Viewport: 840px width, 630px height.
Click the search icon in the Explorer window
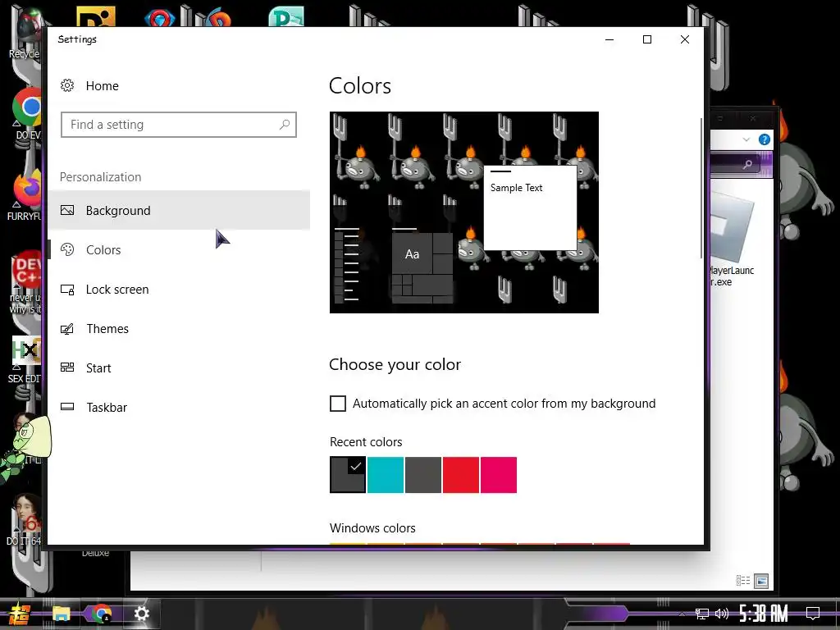coord(747,164)
